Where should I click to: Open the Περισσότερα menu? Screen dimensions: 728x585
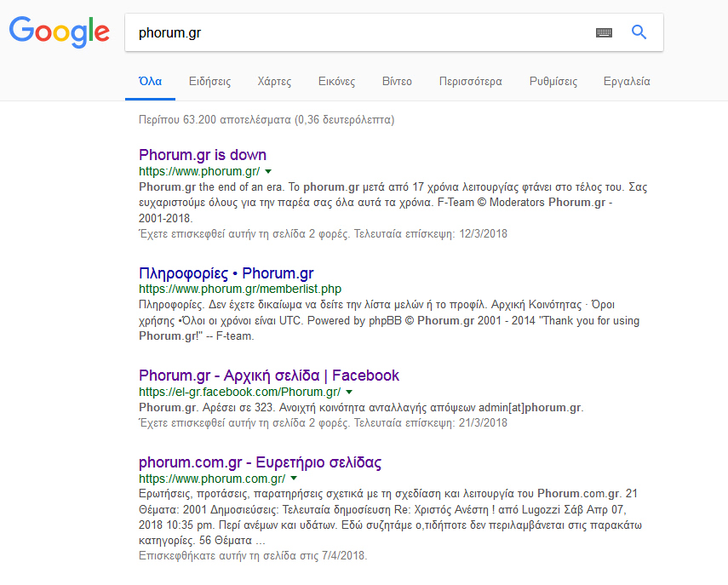tap(470, 81)
